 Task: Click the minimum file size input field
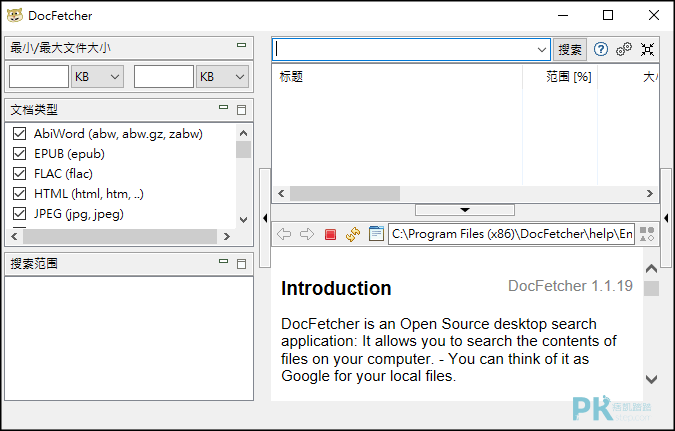pos(39,77)
